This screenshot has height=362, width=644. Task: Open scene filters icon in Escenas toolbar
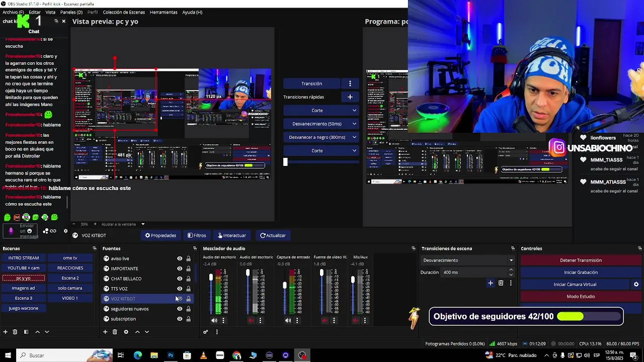pyautogui.click(x=26, y=332)
